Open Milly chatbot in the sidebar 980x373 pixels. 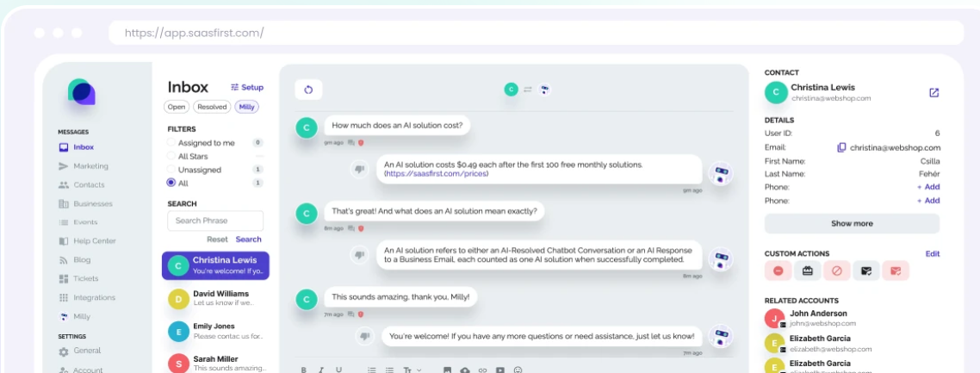74,316
